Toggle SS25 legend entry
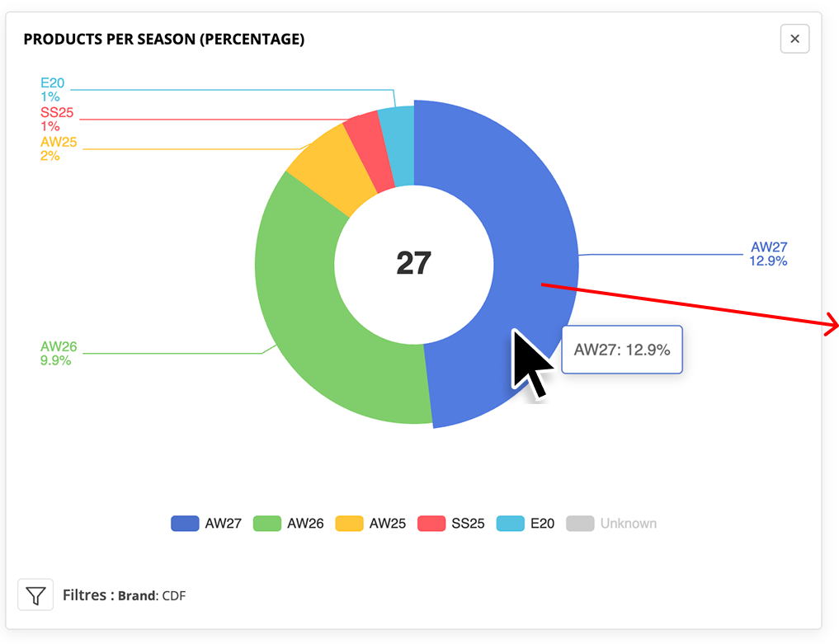Screen dimensions: 839x644 pyautogui.click(x=451, y=523)
